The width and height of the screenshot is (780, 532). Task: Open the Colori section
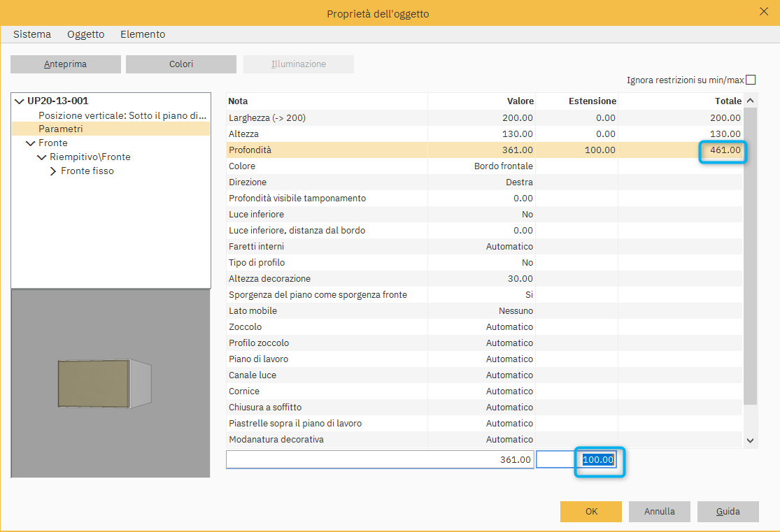point(181,64)
